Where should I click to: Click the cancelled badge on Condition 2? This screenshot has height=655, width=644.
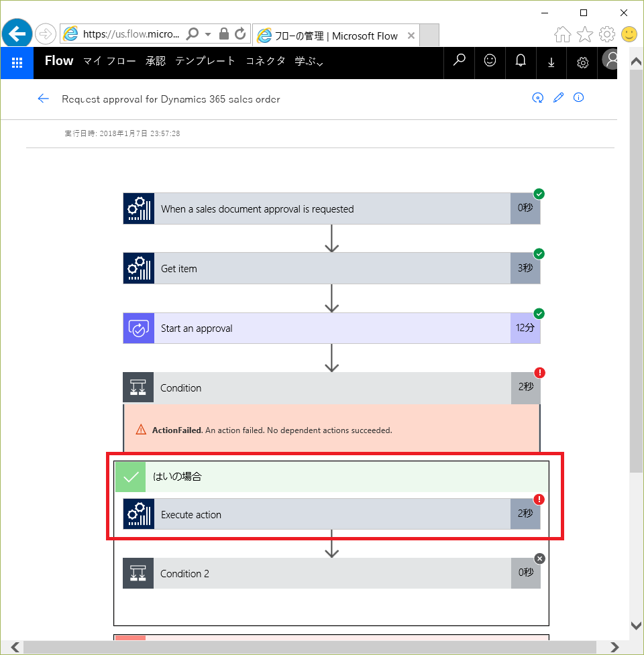pyautogui.click(x=539, y=558)
